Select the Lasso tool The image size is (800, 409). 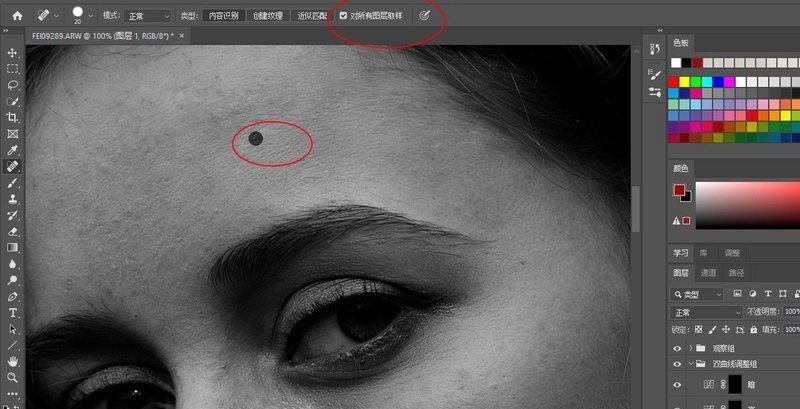(13, 85)
